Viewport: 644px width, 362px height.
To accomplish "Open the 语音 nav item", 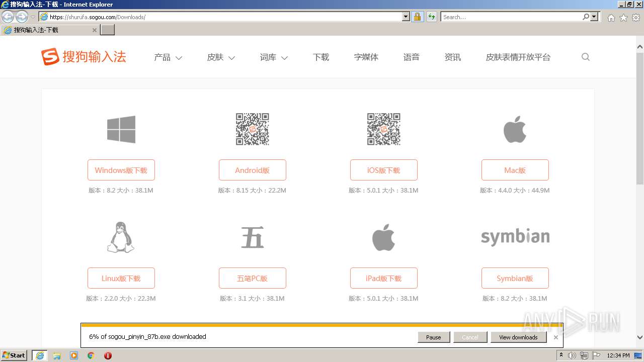I will 412,57.
